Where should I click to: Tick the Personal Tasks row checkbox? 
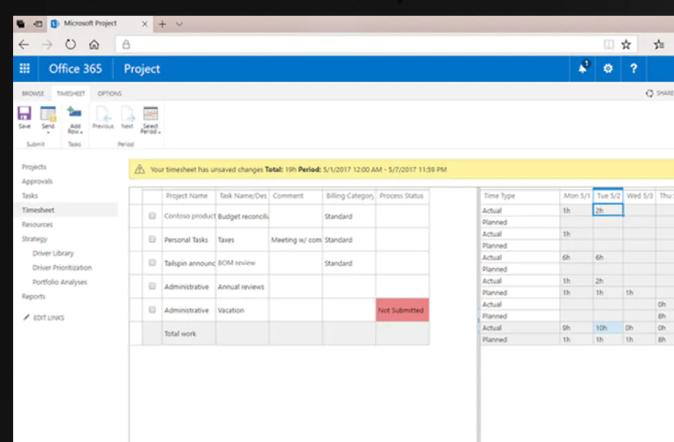[152, 239]
